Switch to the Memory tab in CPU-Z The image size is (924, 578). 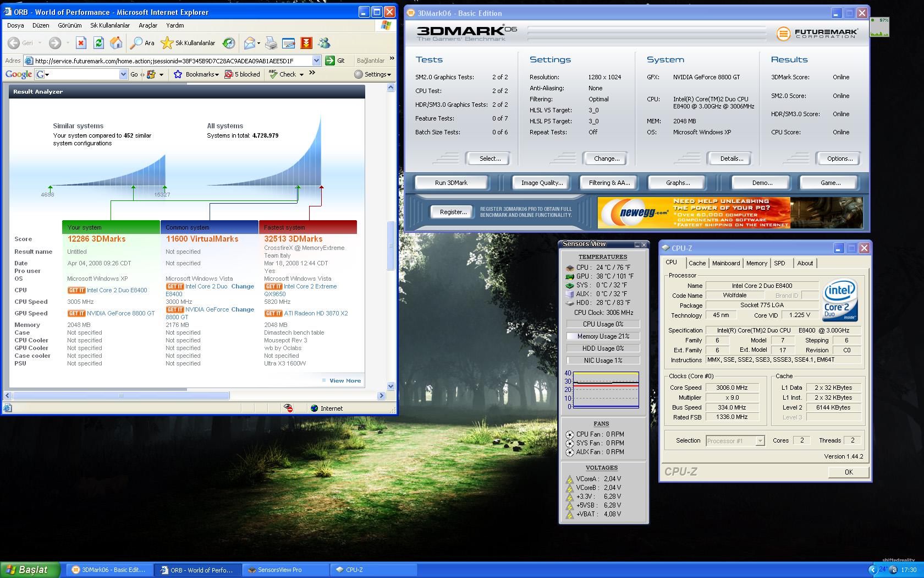pos(756,263)
